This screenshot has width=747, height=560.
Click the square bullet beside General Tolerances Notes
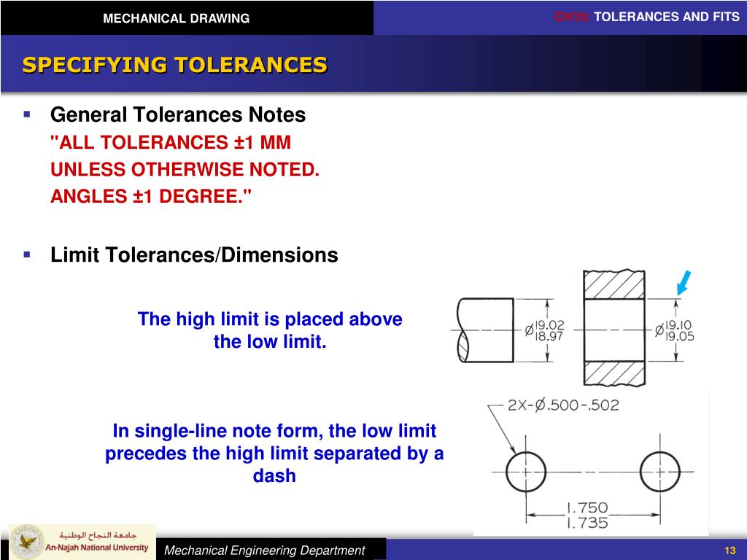(27, 113)
